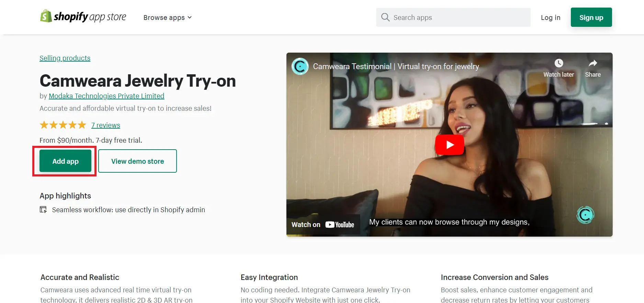Screen dimensions: 644x303
Task: Open Watch on YouTube link
Action: click(x=323, y=225)
